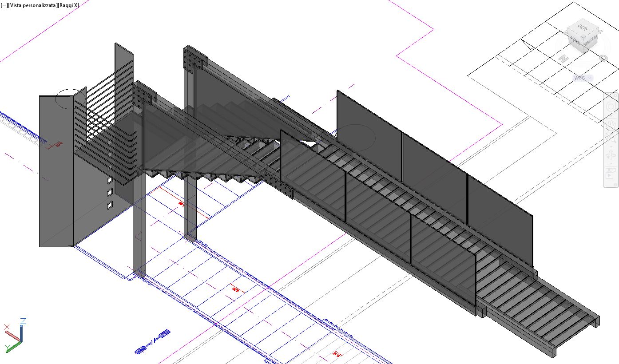
Task: Activate the Orbit tool in navigation bar
Action: tap(611, 155)
